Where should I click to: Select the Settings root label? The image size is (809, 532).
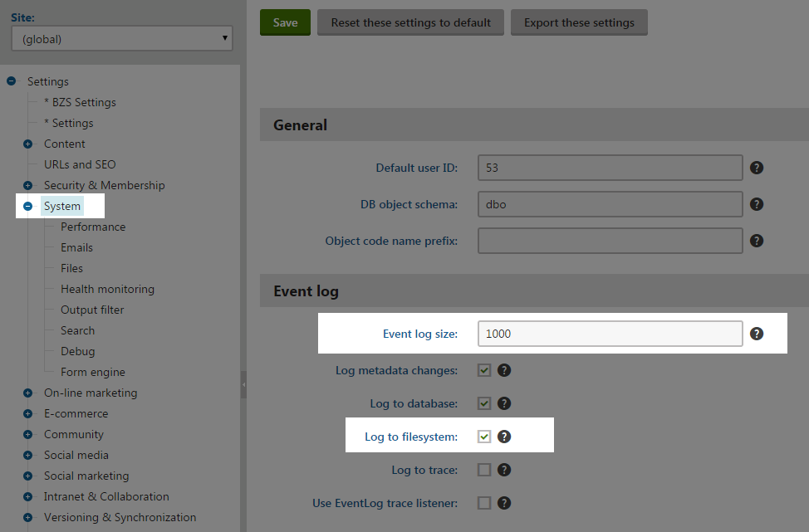(48, 81)
